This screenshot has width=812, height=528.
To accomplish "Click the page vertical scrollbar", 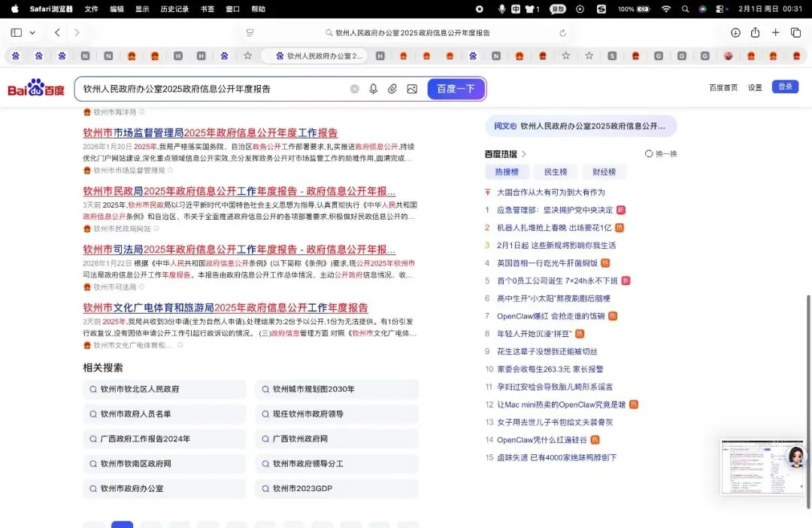I will pos(808,402).
